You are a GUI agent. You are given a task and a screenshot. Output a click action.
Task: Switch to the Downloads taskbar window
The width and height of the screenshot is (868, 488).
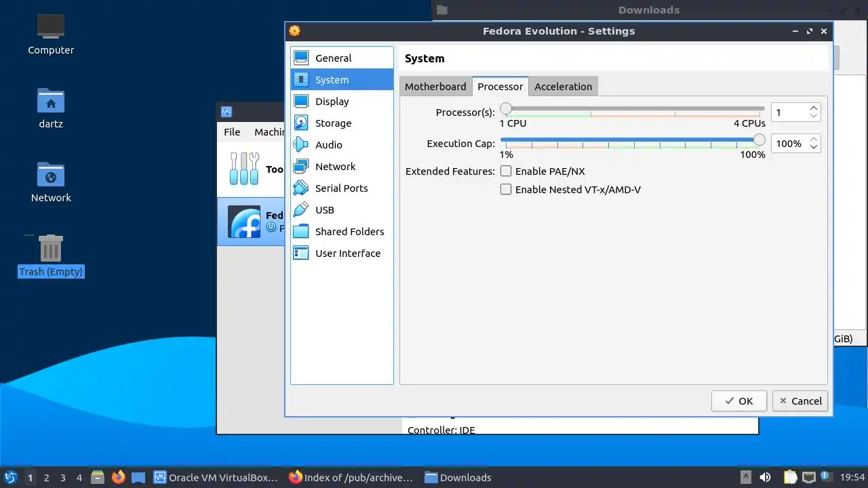click(458, 477)
